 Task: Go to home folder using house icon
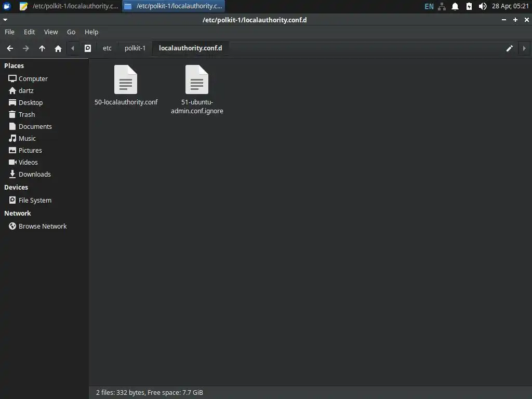click(58, 48)
